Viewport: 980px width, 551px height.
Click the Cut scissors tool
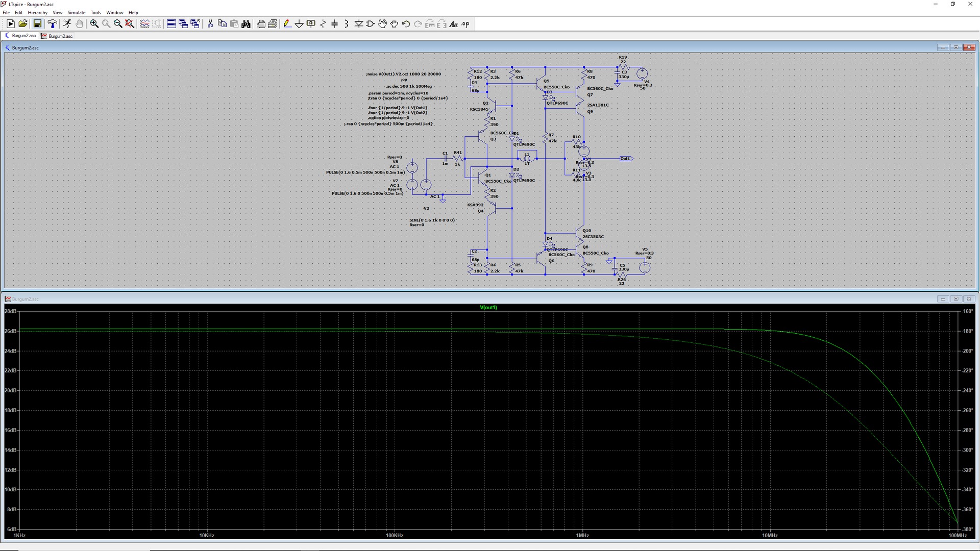(210, 24)
